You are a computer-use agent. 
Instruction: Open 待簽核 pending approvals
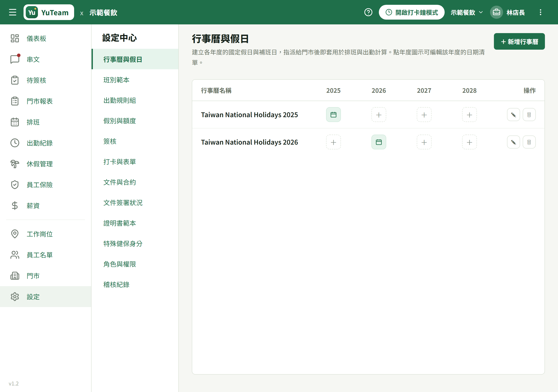[x=46, y=80]
